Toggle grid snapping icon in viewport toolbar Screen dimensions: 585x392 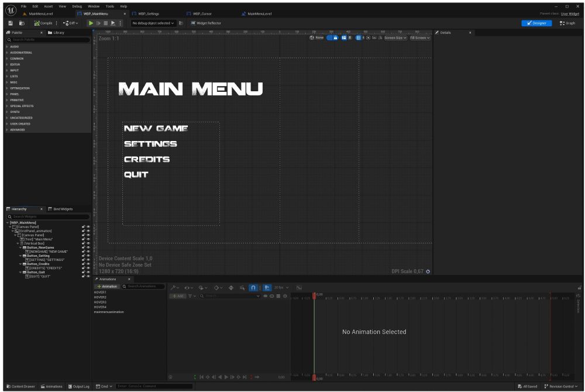(x=359, y=37)
